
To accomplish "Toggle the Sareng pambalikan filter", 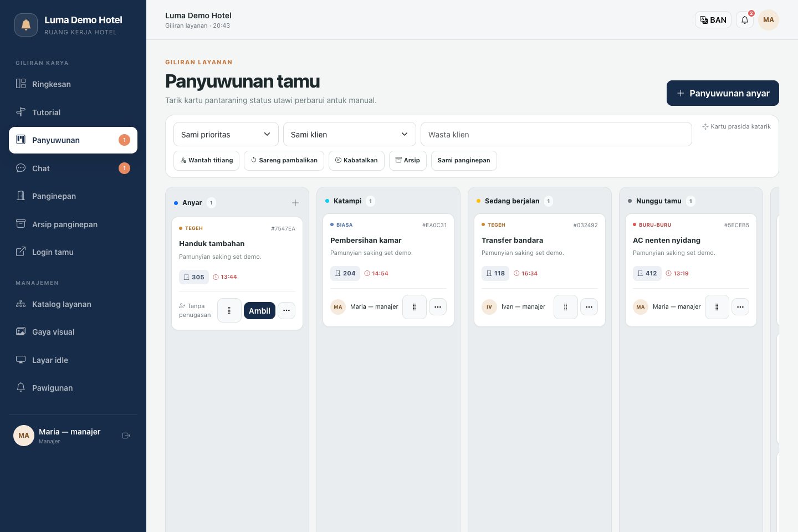I will pos(284,161).
